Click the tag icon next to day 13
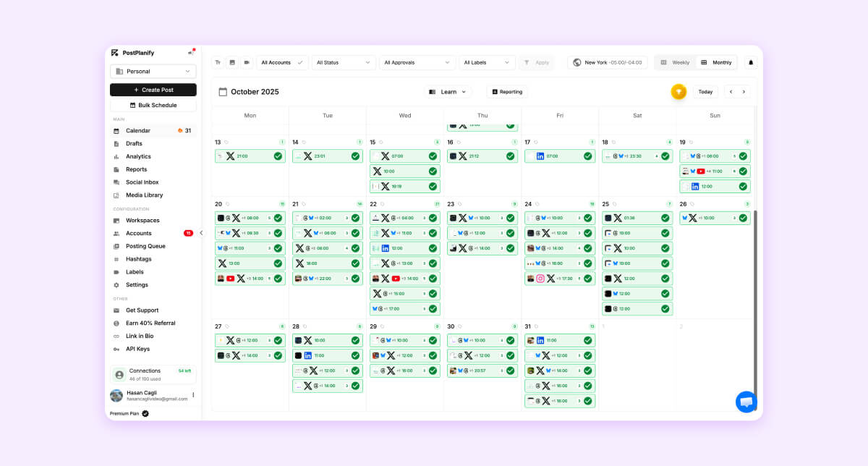The image size is (868, 466). 226,143
